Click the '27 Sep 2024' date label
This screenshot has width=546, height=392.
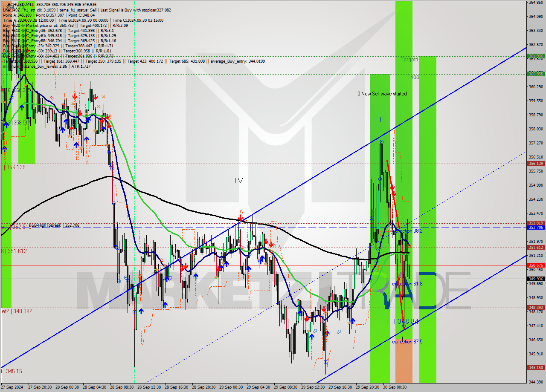pyautogui.click(x=12, y=387)
